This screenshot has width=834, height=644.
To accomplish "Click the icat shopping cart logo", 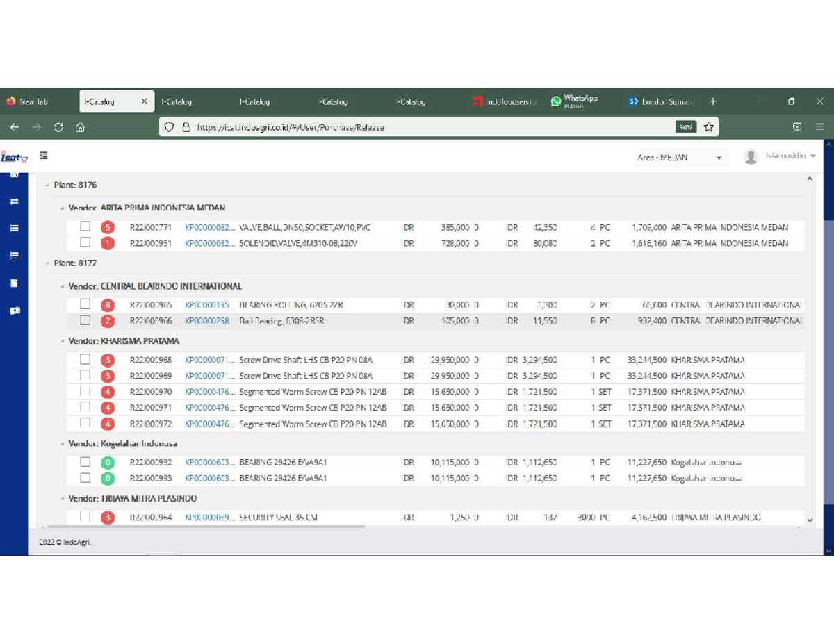I will point(14,158).
